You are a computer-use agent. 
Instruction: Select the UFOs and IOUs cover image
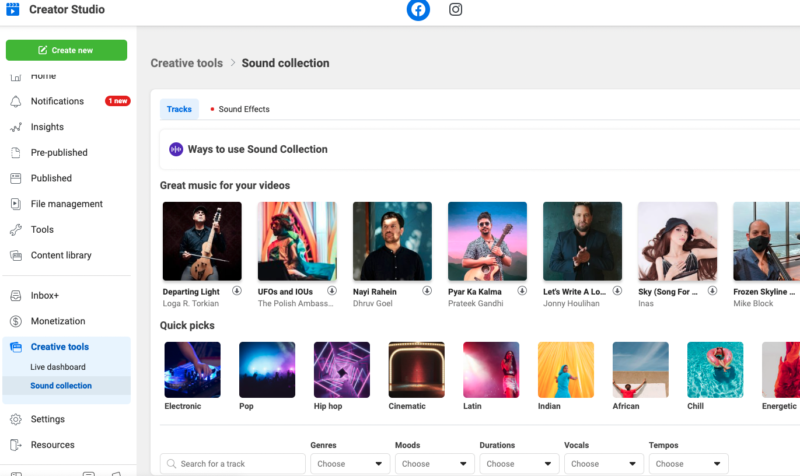point(297,241)
